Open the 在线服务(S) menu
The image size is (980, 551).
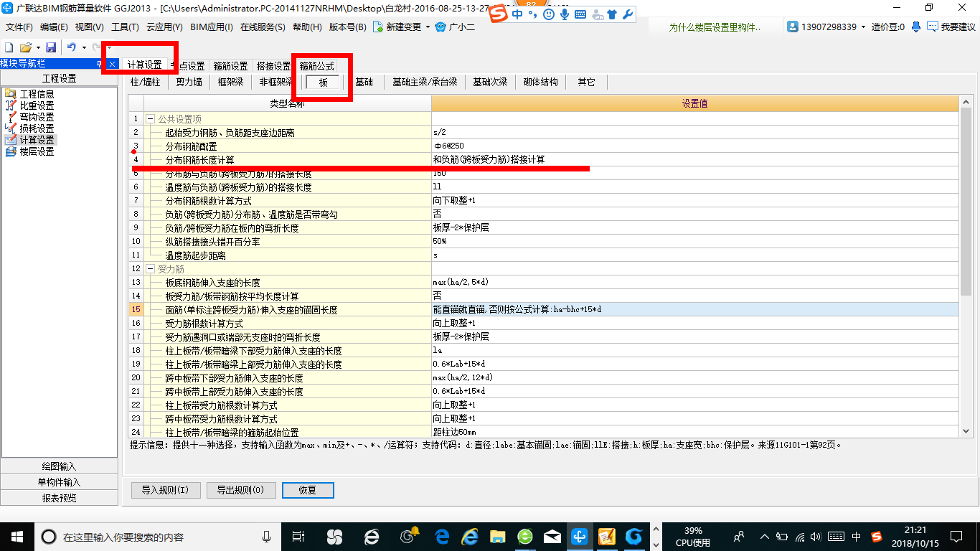coord(263,27)
